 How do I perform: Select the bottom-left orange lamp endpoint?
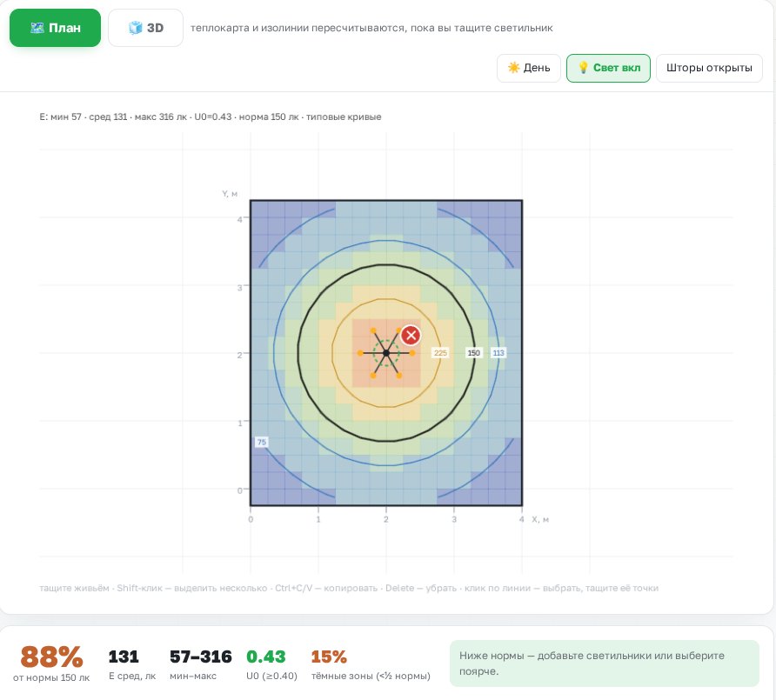click(x=373, y=376)
